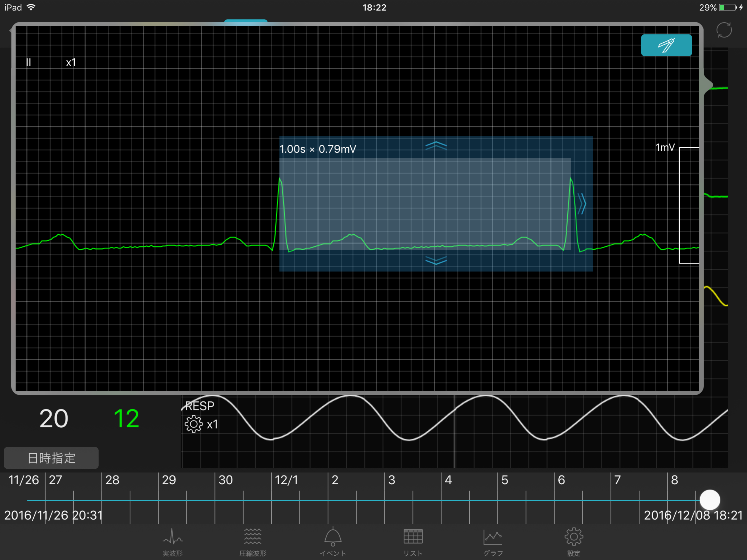Open RESP gain settings gear

[x=194, y=424]
